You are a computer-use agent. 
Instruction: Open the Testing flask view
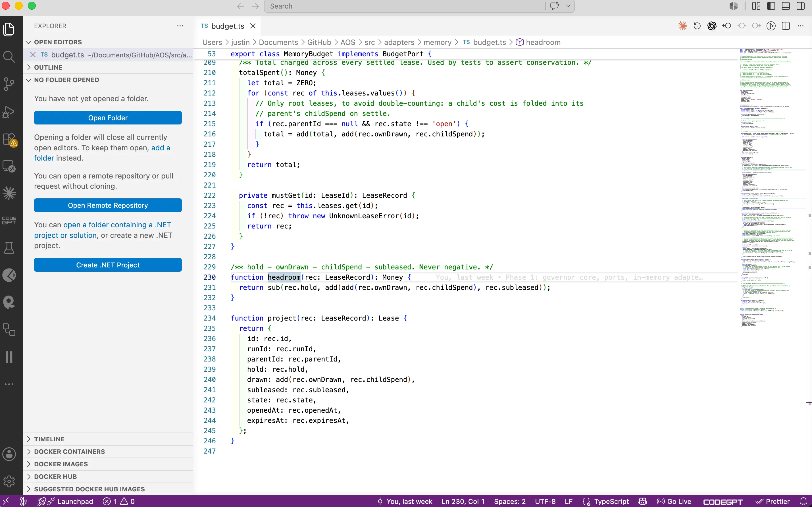click(x=9, y=248)
